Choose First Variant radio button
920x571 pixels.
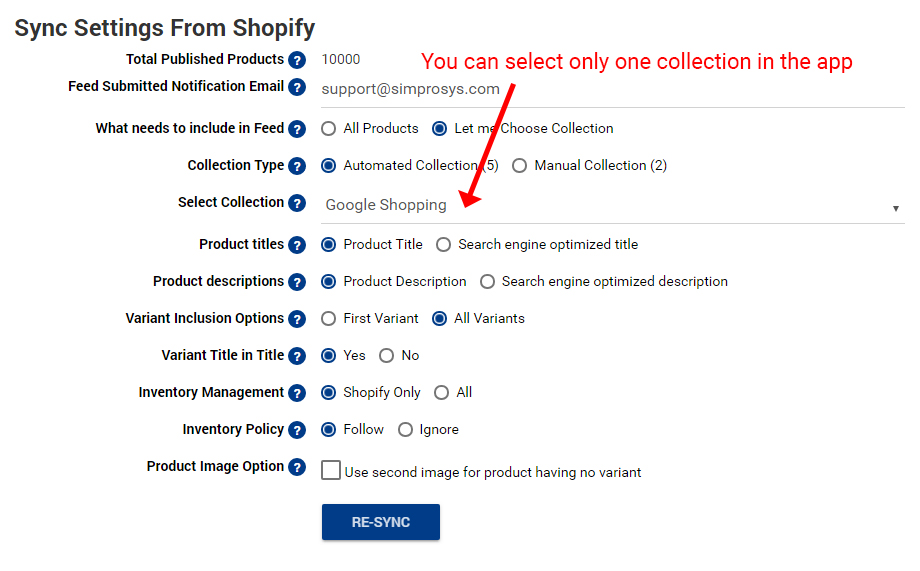329,319
